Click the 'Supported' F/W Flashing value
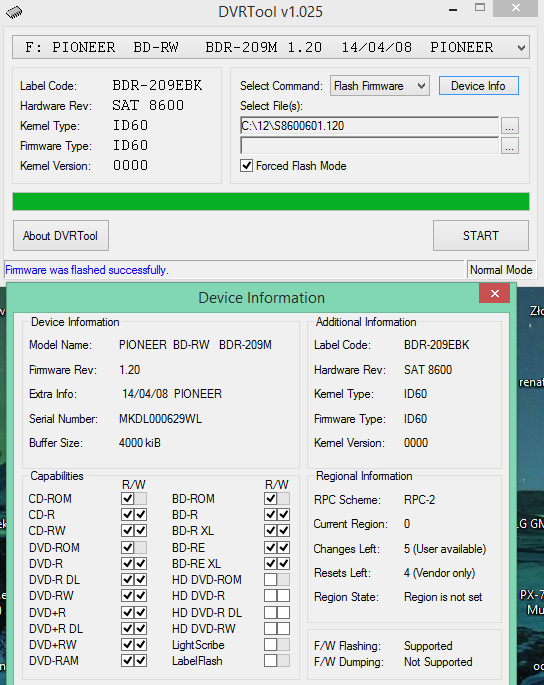Viewport: 544px width, 685px height. pos(428,646)
